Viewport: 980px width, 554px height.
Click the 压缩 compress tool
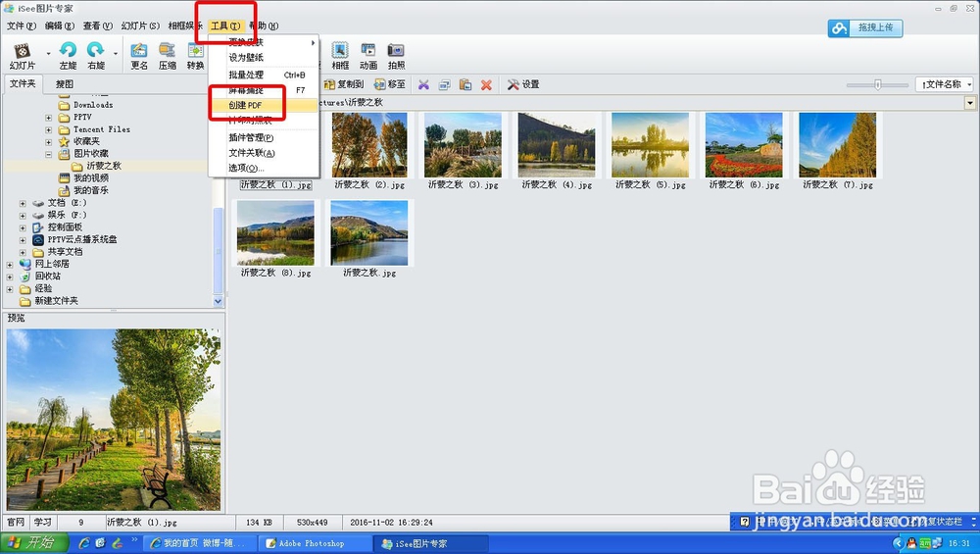coord(167,56)
